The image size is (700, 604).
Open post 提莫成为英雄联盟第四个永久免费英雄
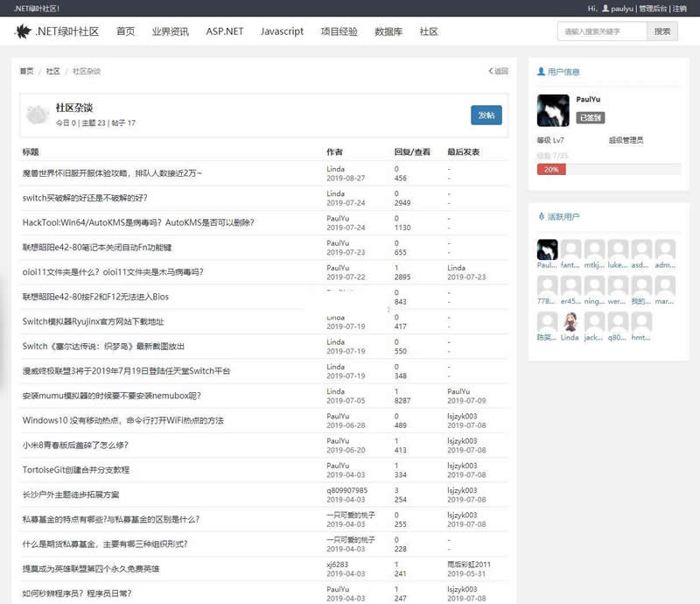click(x=91, y=569)
